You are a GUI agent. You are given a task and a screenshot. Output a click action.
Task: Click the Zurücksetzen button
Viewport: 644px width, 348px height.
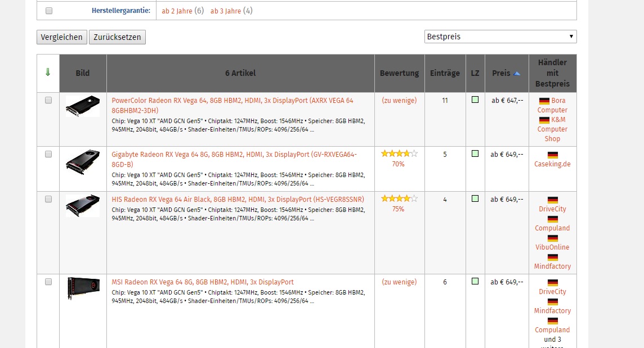[117, 37]
